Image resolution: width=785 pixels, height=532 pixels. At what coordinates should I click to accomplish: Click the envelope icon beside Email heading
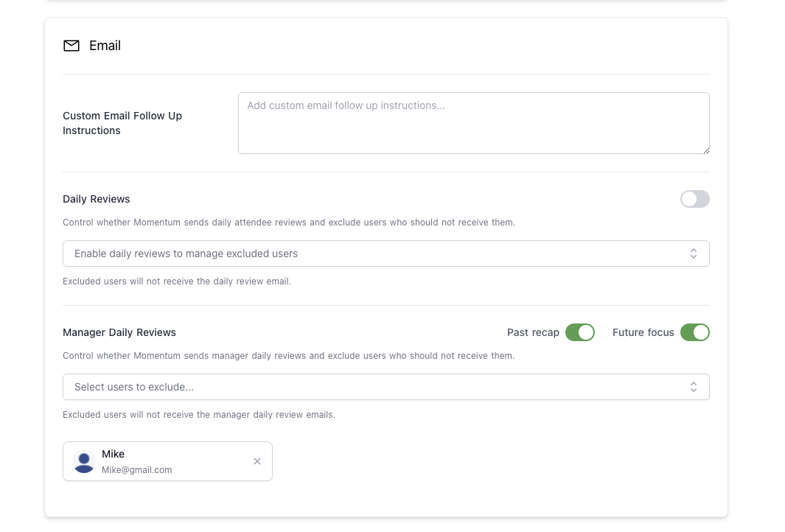coord(71,45)
